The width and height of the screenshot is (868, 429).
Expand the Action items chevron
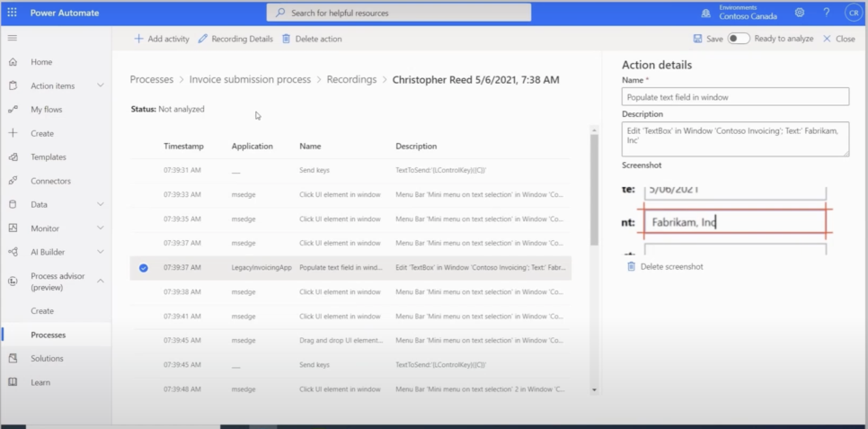click(101, 85)
